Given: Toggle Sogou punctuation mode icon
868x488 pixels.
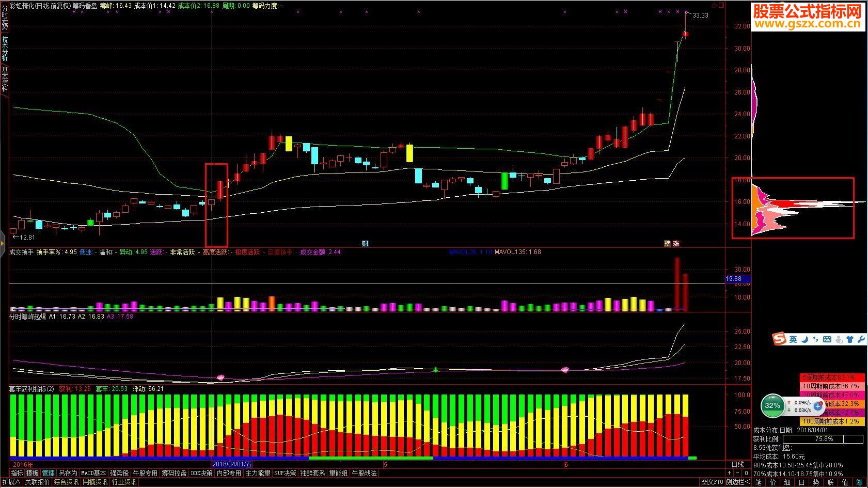Looking at the screenshot, I should coord(815,339).
